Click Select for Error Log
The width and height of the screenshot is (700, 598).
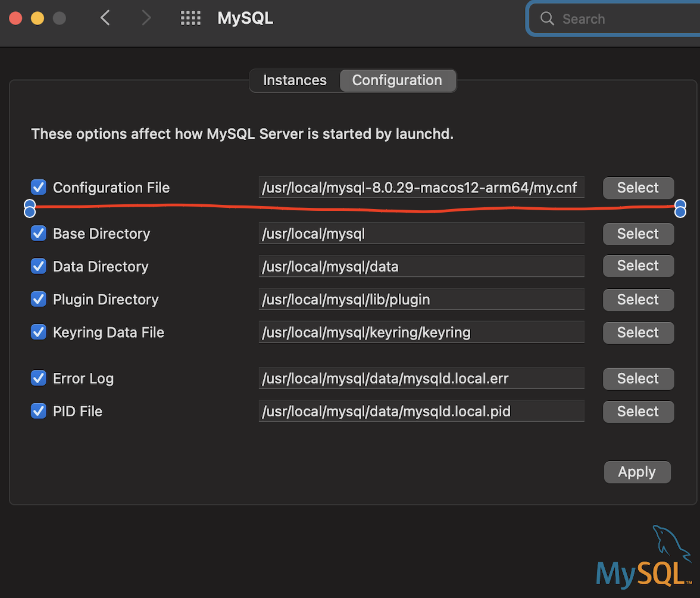(x=638, y=378)
